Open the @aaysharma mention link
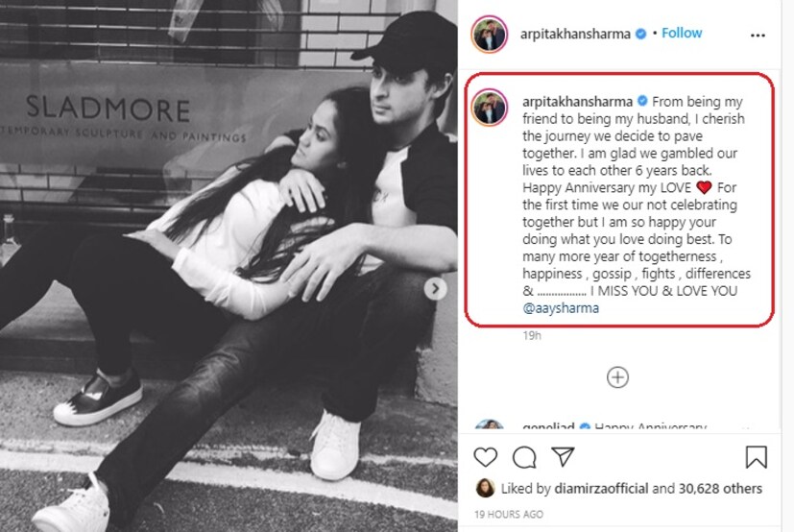Screen dimensions: 794x532 561,308
